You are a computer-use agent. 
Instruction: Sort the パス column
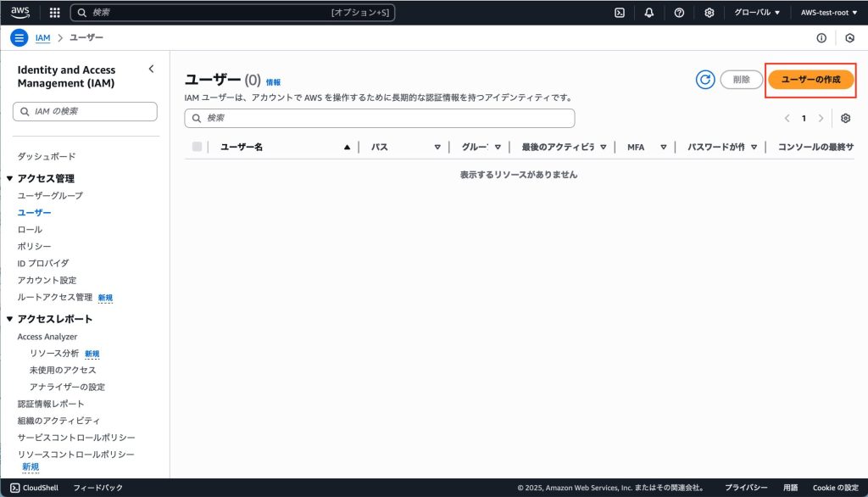tap(437, 147)
